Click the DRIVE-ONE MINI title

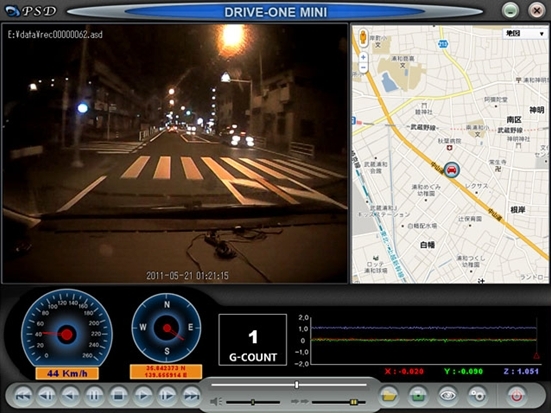coord(276,12)
